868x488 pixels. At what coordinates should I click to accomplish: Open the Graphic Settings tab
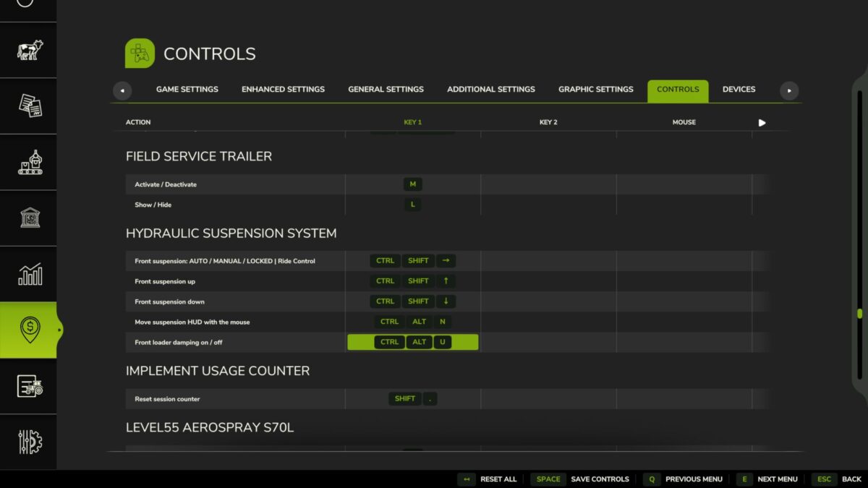pos(595,90)
